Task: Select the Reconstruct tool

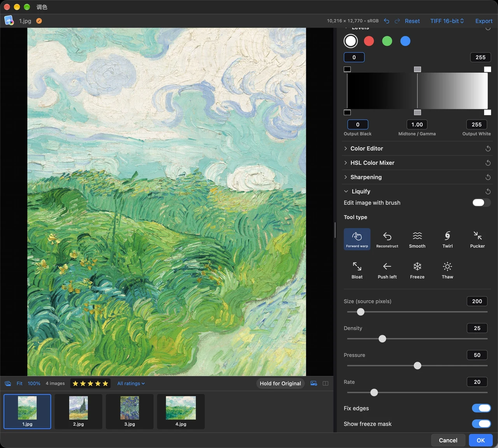Action: tap(387, 239)
